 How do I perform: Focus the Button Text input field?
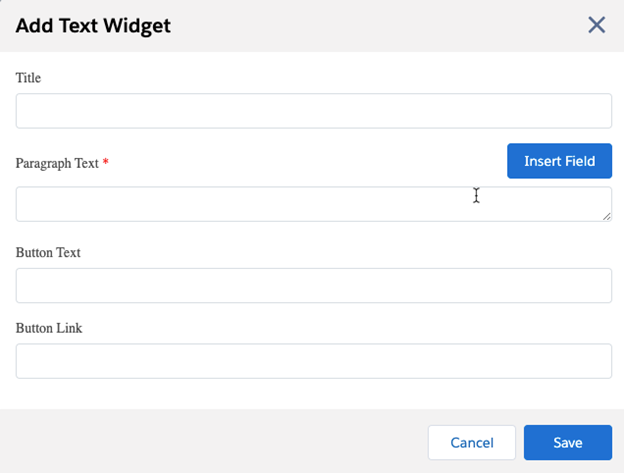point(313,285)
